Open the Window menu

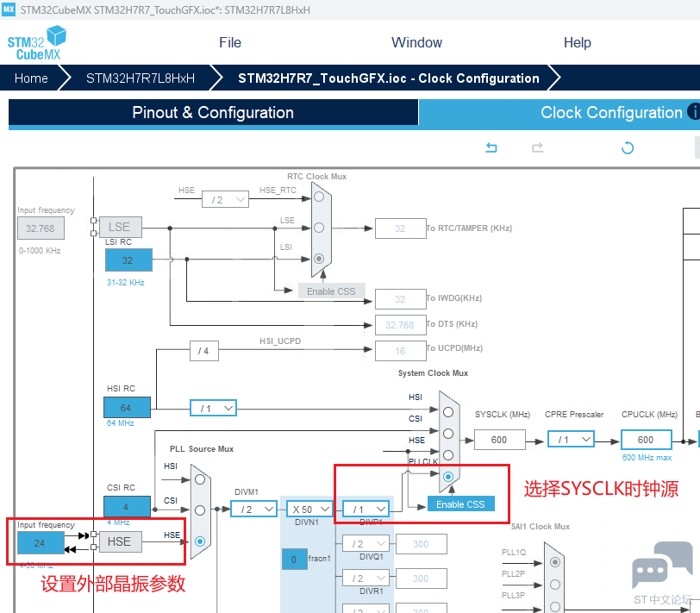416,42
